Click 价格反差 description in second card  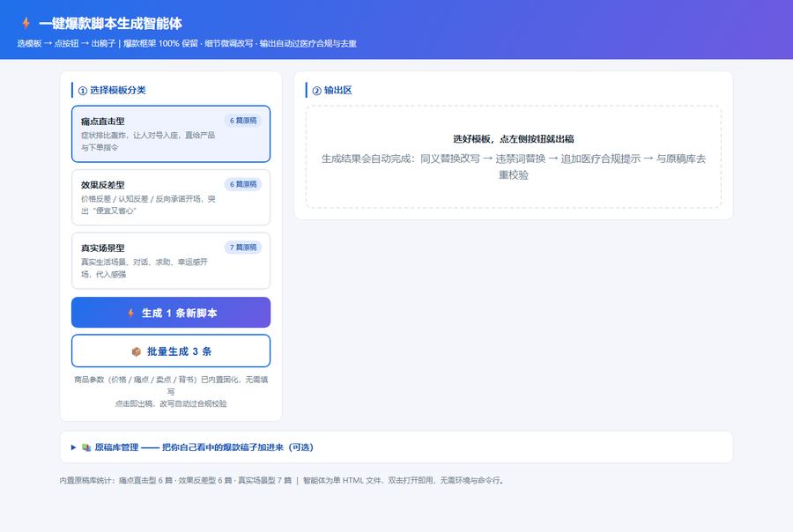(148, 204)
